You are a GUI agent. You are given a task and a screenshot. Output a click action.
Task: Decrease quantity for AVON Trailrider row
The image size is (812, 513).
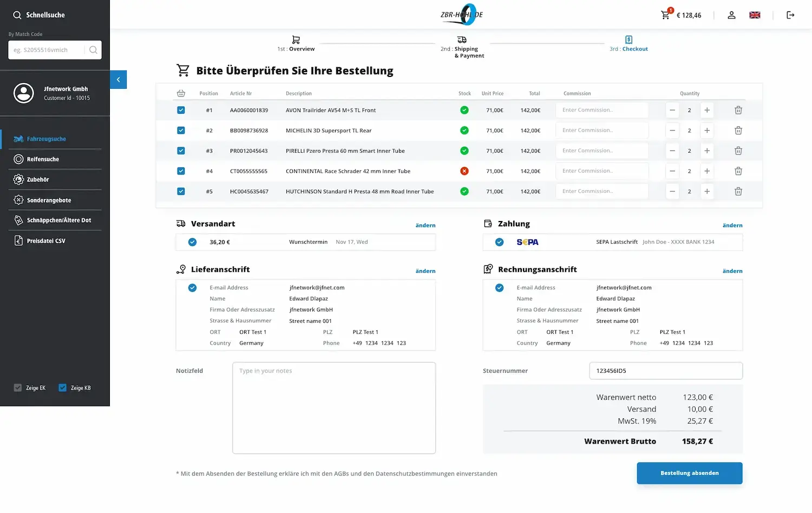tap(672, 110)
